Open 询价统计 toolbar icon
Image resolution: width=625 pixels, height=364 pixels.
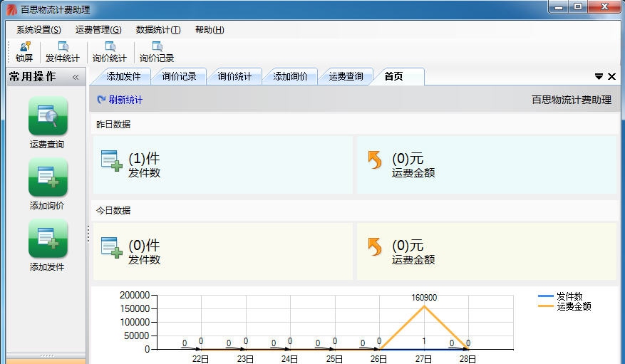(110, 52)
